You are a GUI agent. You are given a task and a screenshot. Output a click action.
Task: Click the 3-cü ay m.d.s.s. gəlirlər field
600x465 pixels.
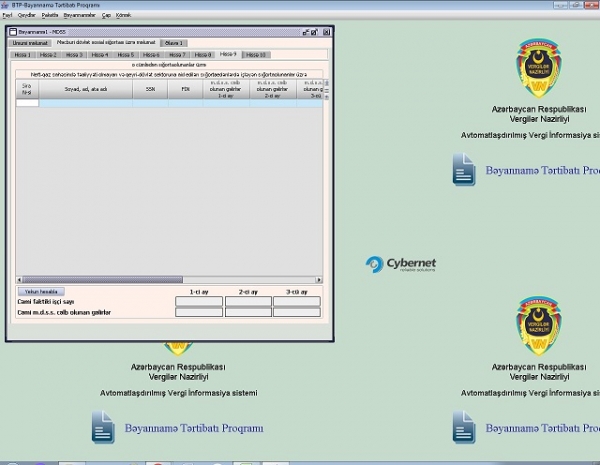[x=296, y=312]
